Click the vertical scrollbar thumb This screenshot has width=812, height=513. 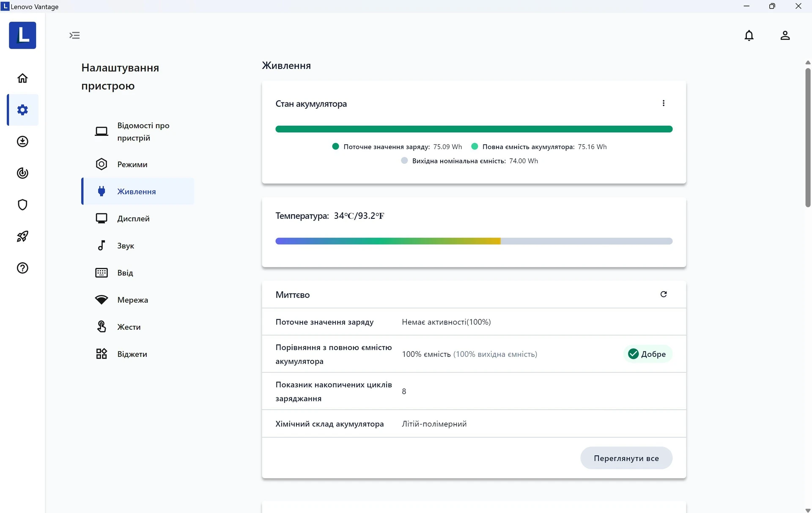[808, 138]
